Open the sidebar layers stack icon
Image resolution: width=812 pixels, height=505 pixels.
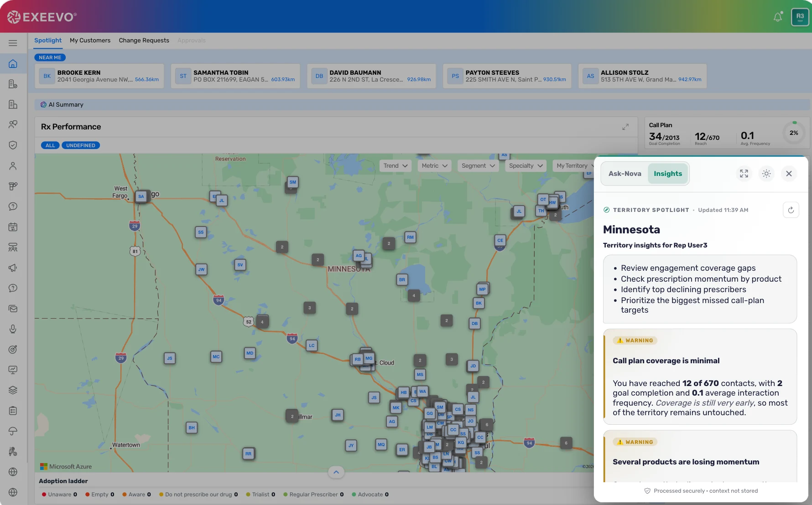(x=13, y=390)
